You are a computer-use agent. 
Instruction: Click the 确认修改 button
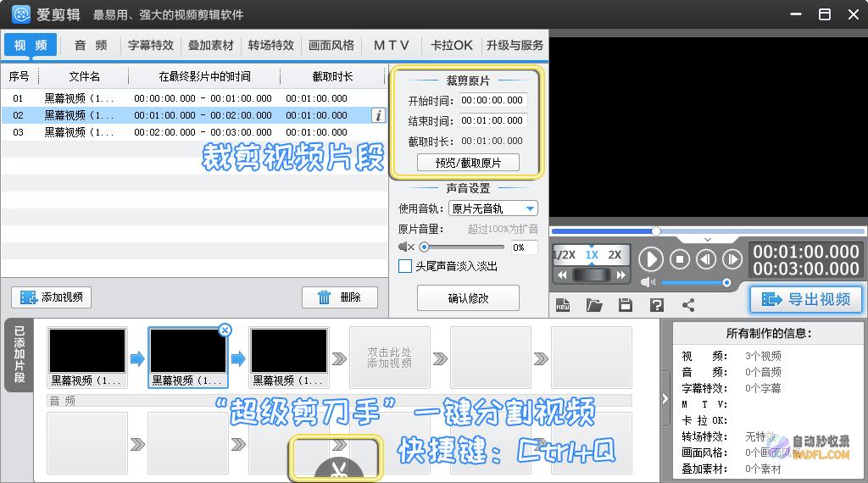(468, 298)
